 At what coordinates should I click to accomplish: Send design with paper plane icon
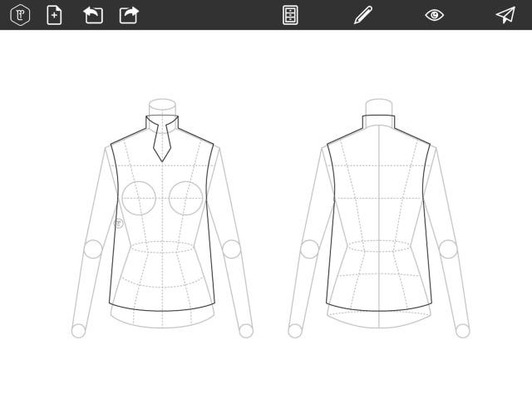tap(505, 15)
